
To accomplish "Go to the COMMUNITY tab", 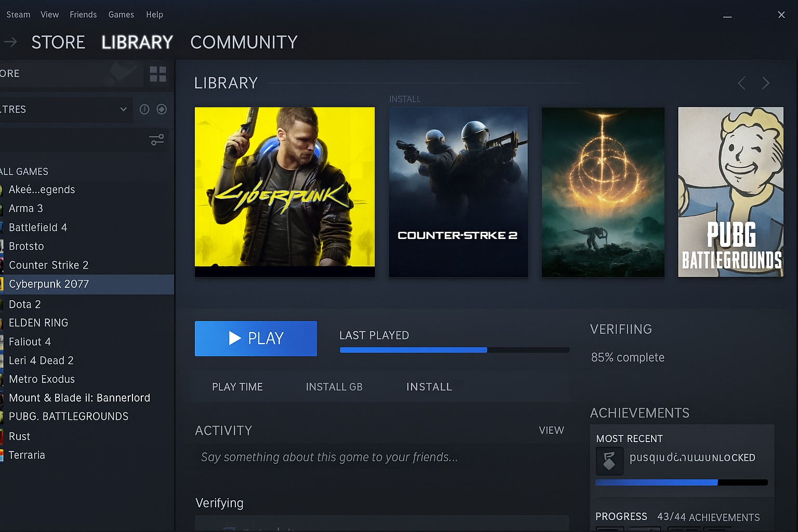I will (x=244, y=42).
